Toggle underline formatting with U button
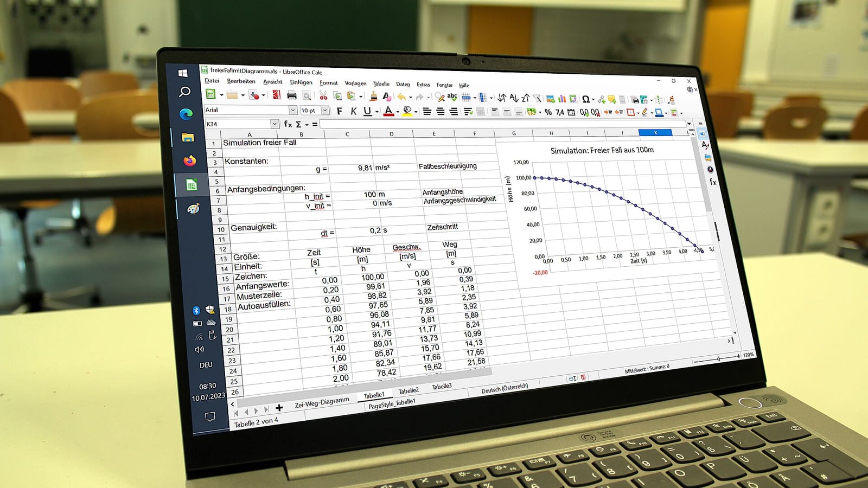 367,111
